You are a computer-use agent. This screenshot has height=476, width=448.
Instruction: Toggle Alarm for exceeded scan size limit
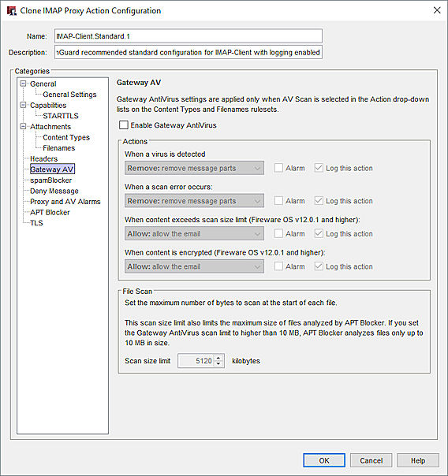click(x=278, y=233)
